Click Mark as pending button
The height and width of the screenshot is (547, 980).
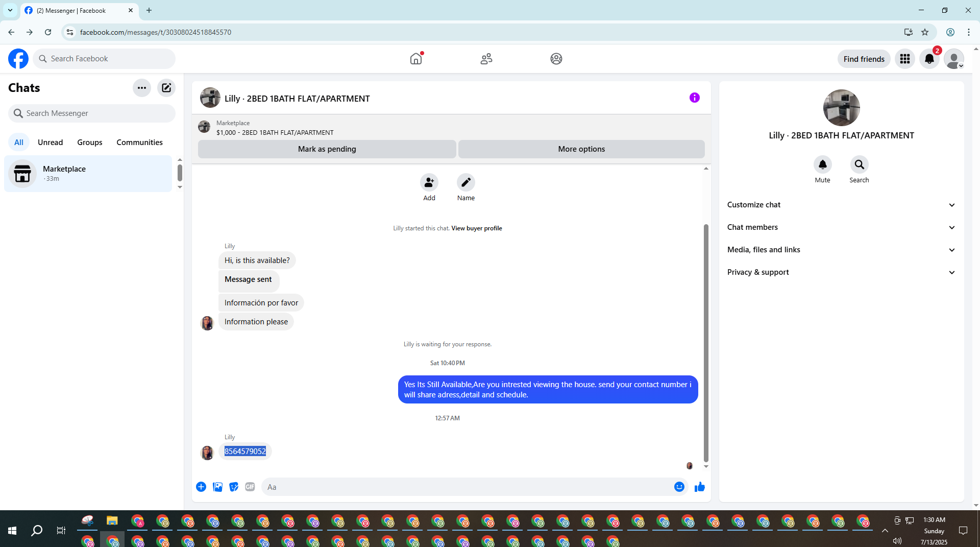pos(327,149)
